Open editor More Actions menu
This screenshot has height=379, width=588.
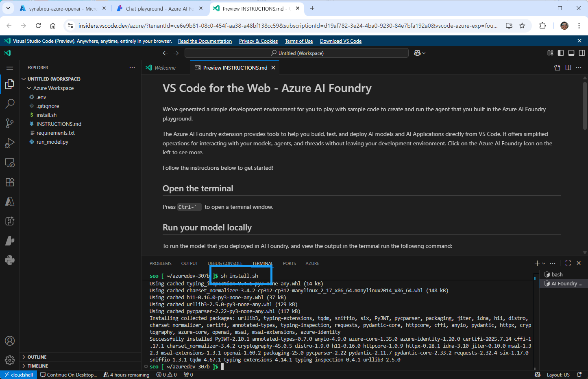[579, 68]
